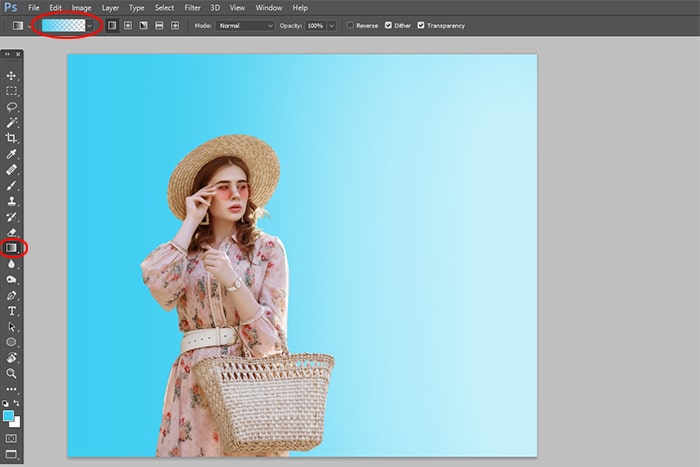Viewport: 700px width, 467px height.
Task: Open the Image menu
Action: (x=81, y=8)
